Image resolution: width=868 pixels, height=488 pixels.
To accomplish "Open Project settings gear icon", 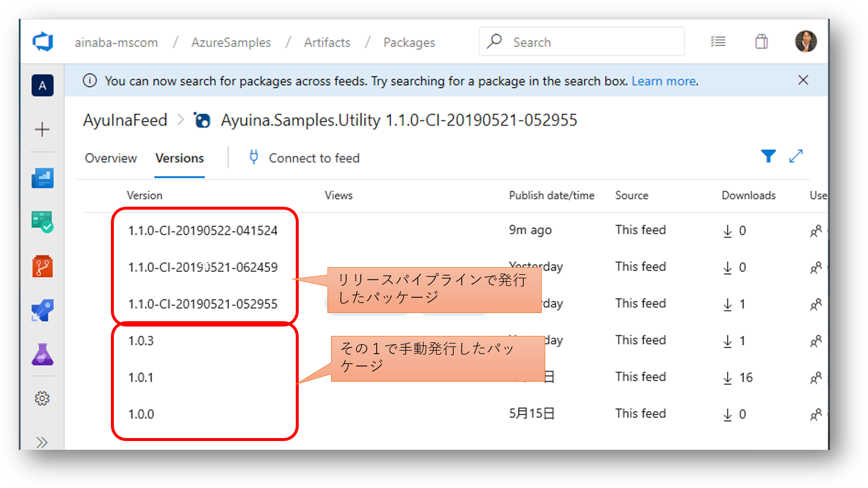I will coord(42,399).
